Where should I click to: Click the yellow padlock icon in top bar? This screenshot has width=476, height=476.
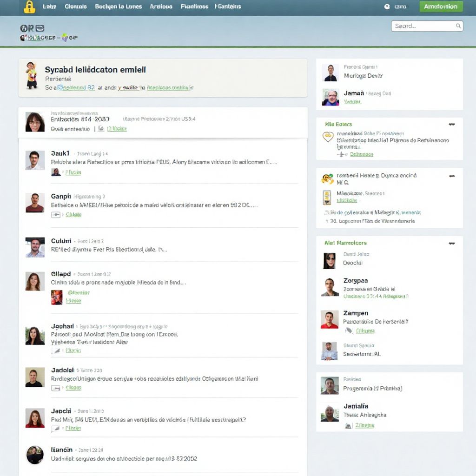click(29, 7)
